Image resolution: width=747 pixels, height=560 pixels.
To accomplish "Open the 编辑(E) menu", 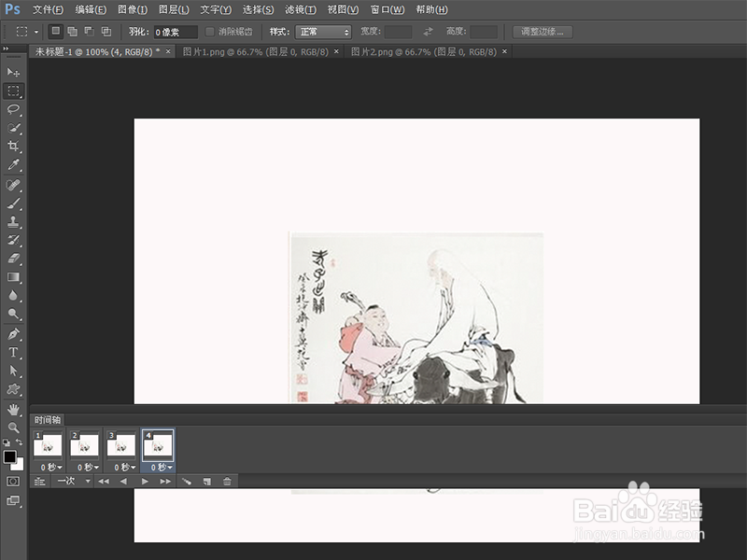I will [91, 9].
